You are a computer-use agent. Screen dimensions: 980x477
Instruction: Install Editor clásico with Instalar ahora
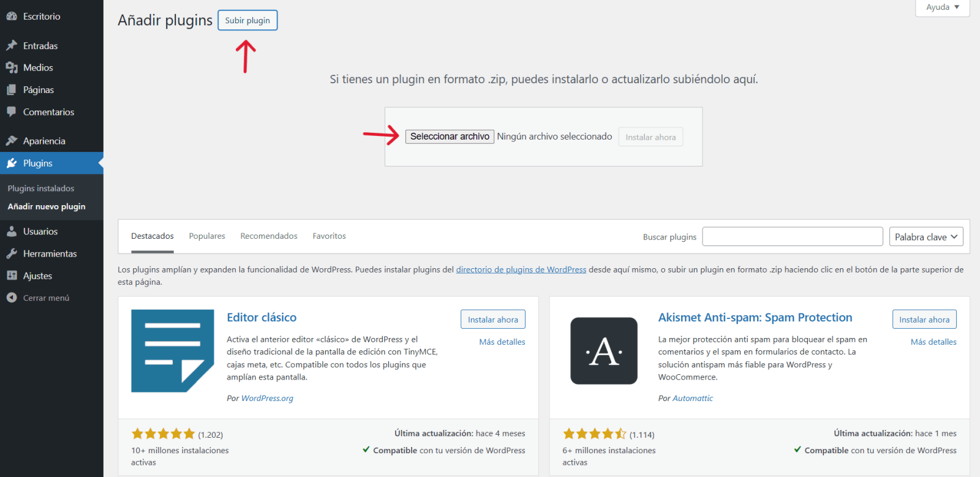tap(493, 320)
